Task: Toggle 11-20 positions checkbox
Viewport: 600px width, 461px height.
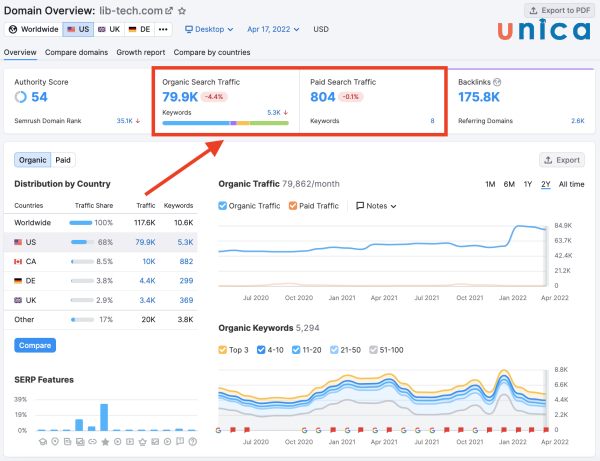Action: pyautogui.click(x=296, y=350)
